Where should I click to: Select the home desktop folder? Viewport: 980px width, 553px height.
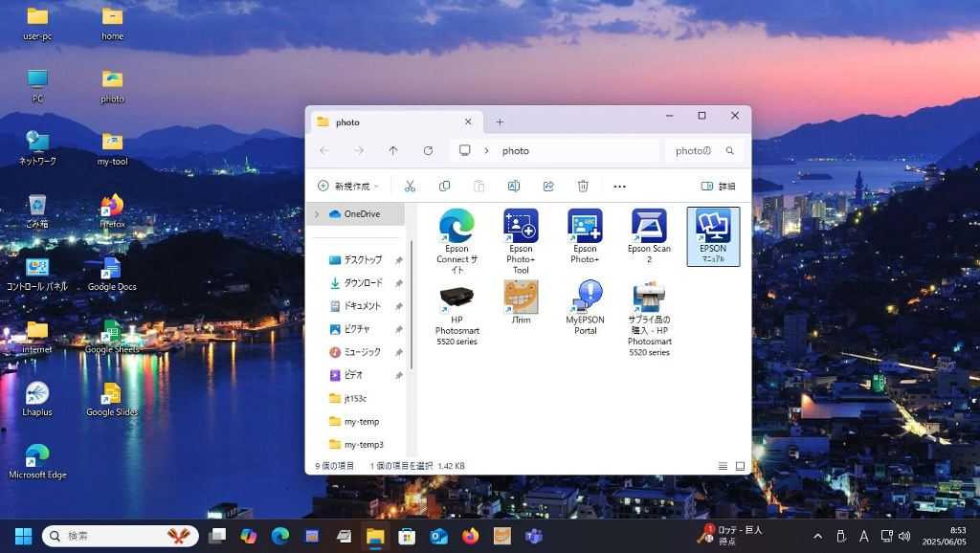[113, 24]
